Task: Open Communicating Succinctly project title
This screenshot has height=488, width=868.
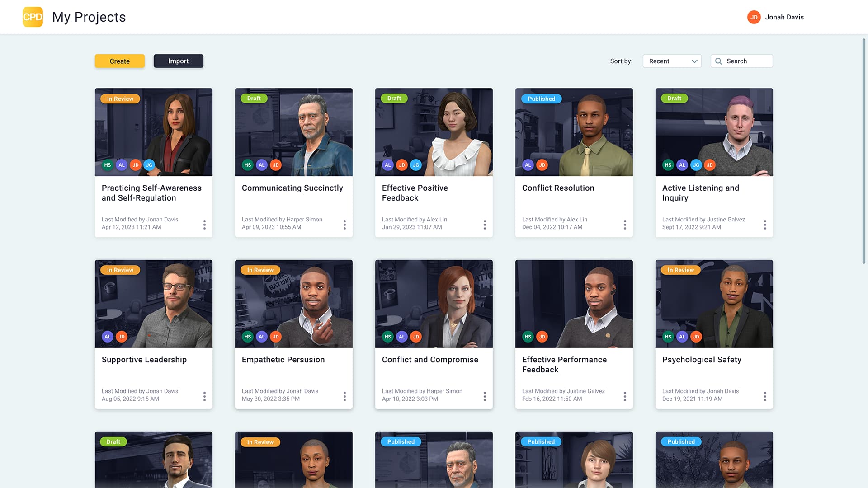Action: pos(292,188)
